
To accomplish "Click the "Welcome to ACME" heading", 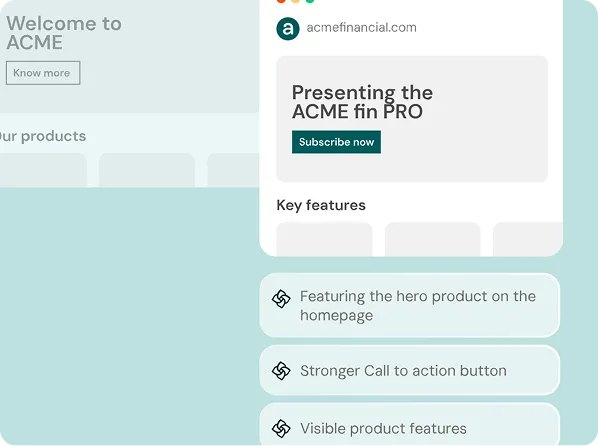I will 64,33.
